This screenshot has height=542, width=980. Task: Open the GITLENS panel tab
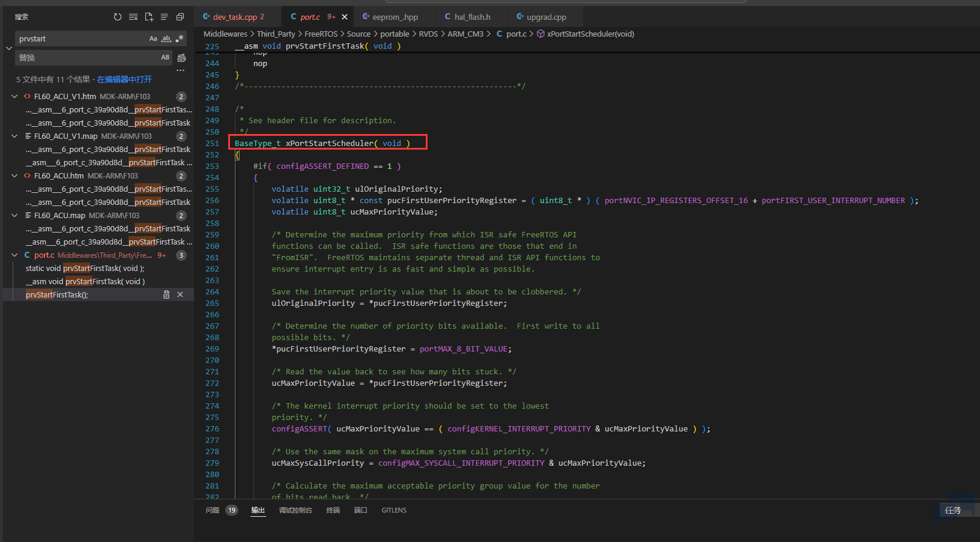394,510
